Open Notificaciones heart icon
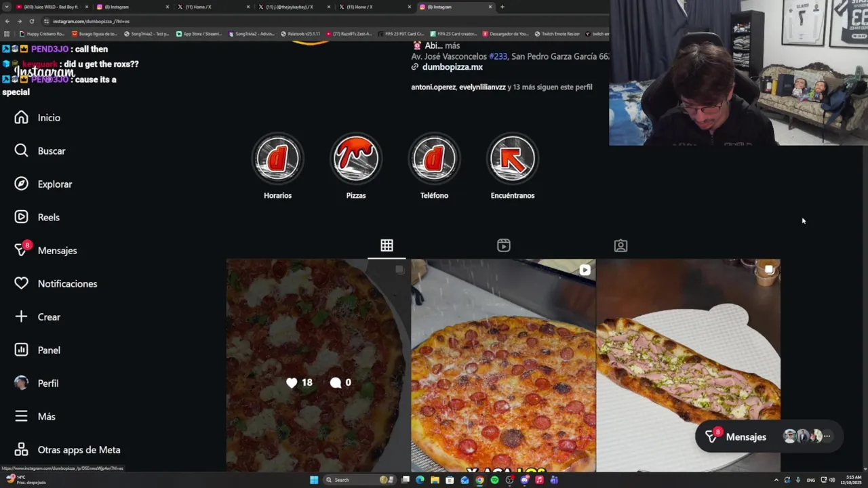The height and width of the screenshot is (488, 868). pos(21,284)
